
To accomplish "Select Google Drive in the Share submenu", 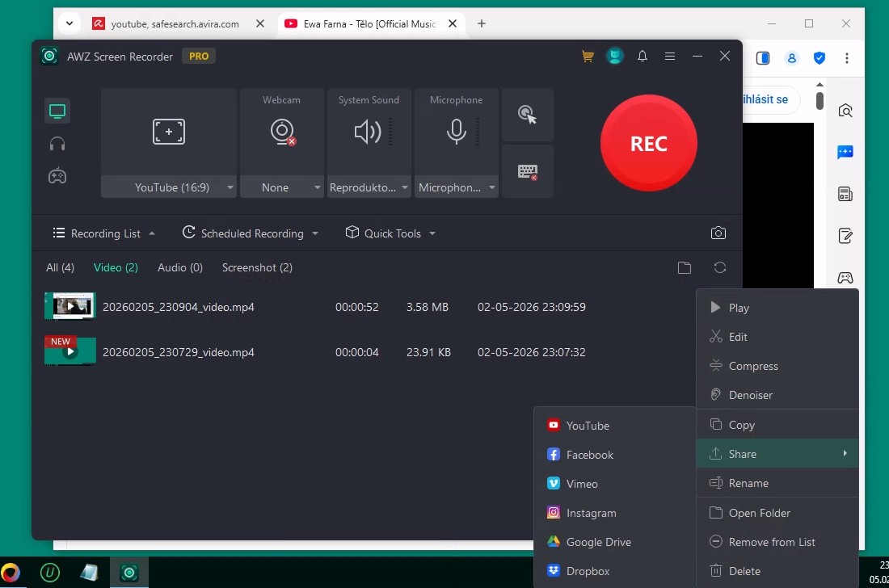I will 598,542.
